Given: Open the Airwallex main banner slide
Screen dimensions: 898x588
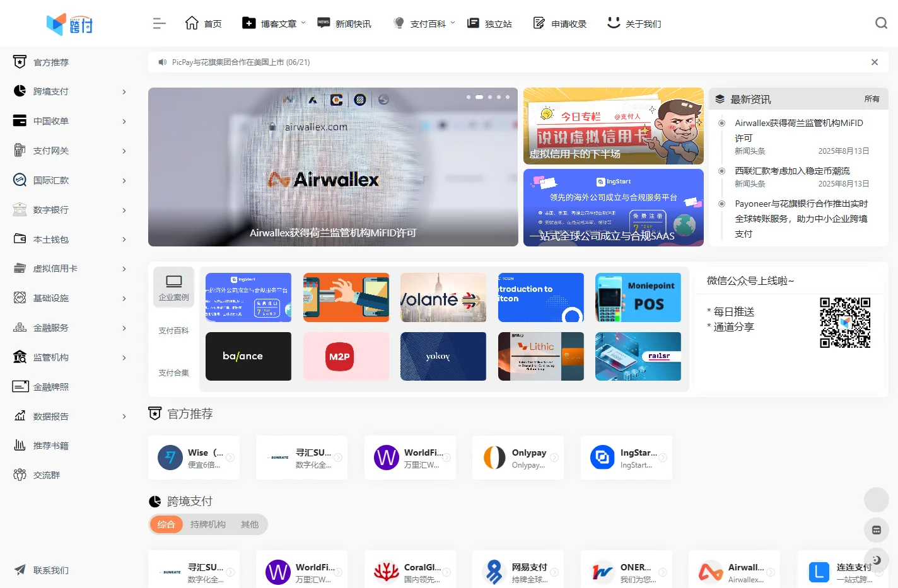Looking at the screenshot, I should point(333,167).
